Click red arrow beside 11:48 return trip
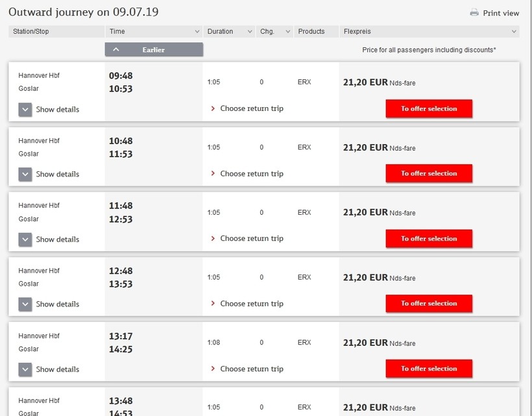The image size is (532, 416). [x=213, y=239]
